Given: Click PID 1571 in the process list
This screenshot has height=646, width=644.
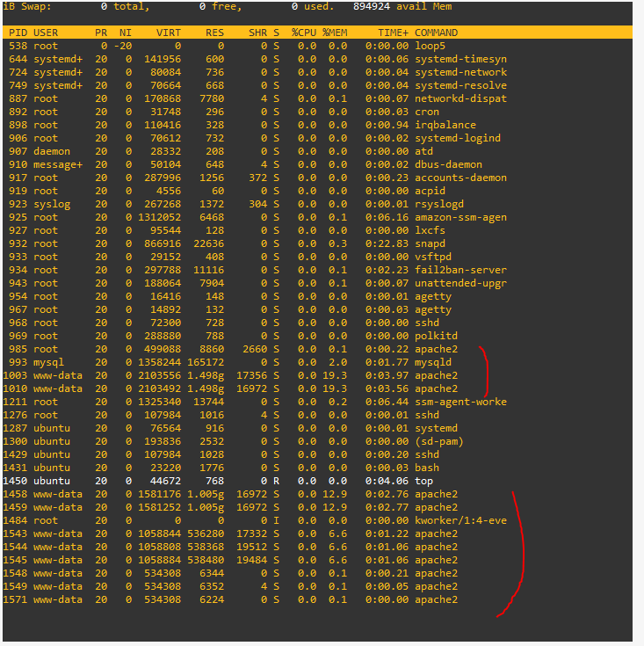Looking at the screenshot, I should pyautogui.click(x=15, y=599).
